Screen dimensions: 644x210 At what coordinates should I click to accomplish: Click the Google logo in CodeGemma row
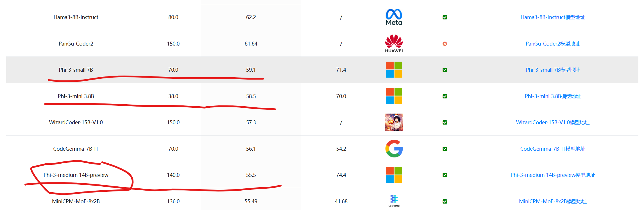394,149
